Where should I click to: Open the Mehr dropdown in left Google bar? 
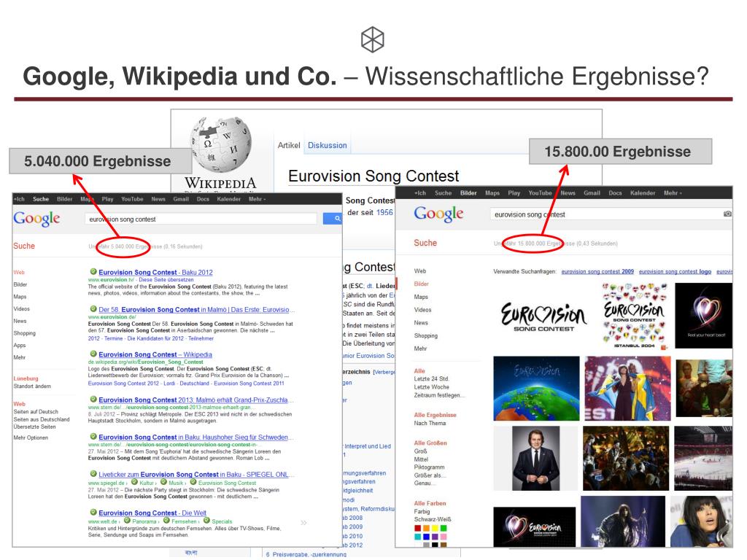[257, 199]
